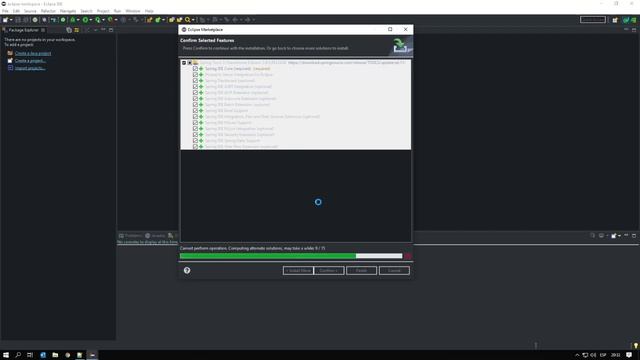640x360 pixels.
Task: Open the Coverage dropdown arrow
Action: [x=103, y=20]
